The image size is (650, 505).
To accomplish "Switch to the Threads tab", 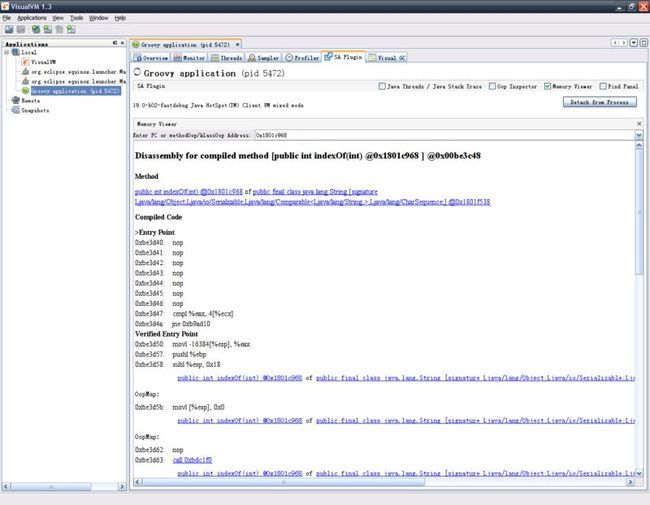I will [227, 58].
